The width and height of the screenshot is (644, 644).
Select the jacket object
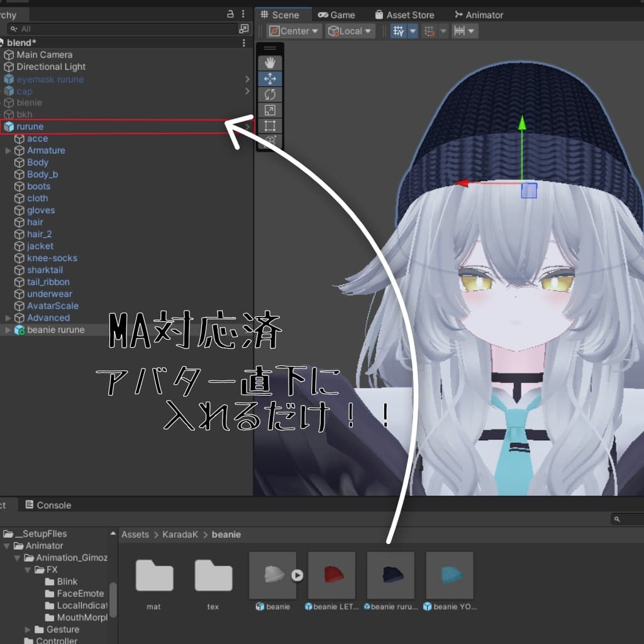(40, 246)
